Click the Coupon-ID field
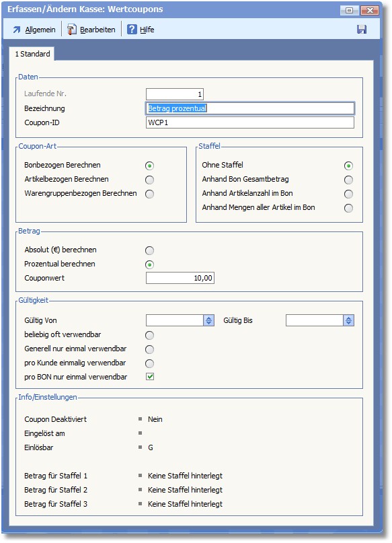Viewport: 392px width, 543px height. [x=250, y=122]
